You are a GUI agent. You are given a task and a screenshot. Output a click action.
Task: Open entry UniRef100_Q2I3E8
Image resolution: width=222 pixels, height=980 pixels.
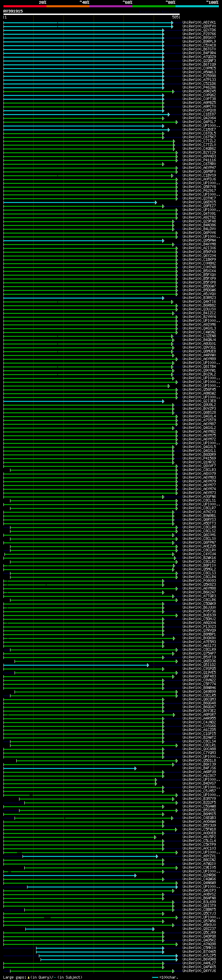(x=199, y=401)
